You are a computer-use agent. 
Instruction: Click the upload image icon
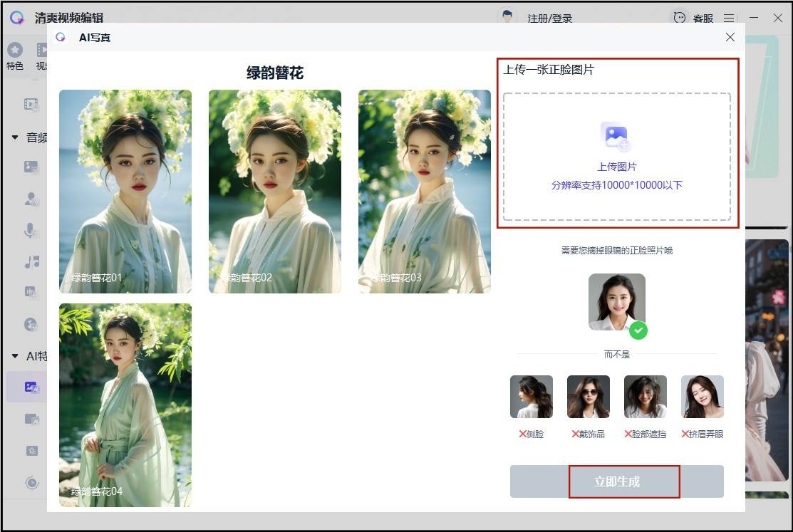[616, 137]
